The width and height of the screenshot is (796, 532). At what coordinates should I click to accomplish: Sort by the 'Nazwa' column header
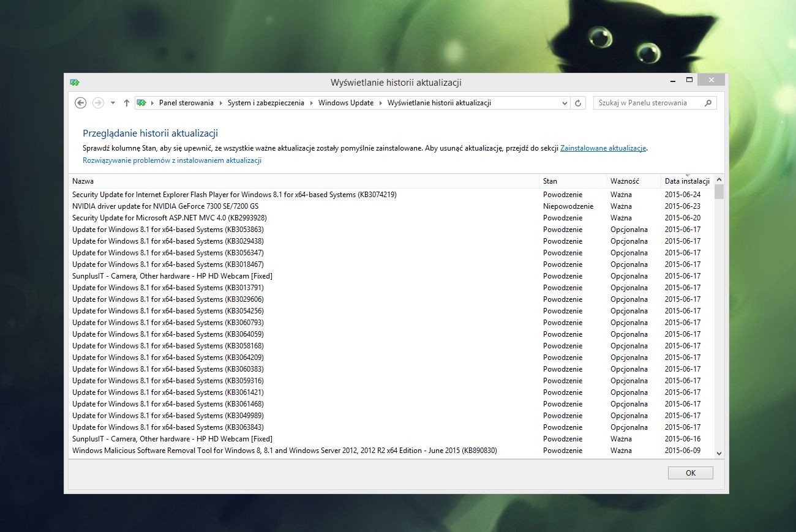click(x=304, y=181)
